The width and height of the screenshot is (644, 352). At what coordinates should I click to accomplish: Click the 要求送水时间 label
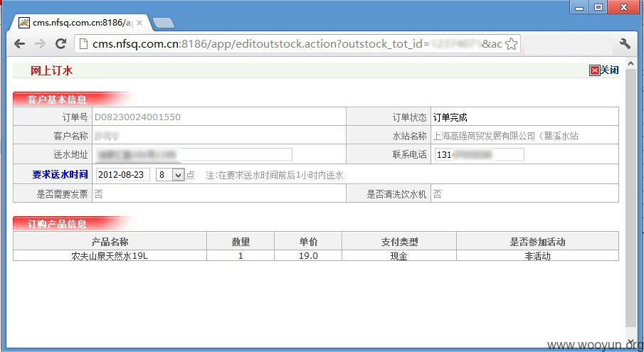60,175
